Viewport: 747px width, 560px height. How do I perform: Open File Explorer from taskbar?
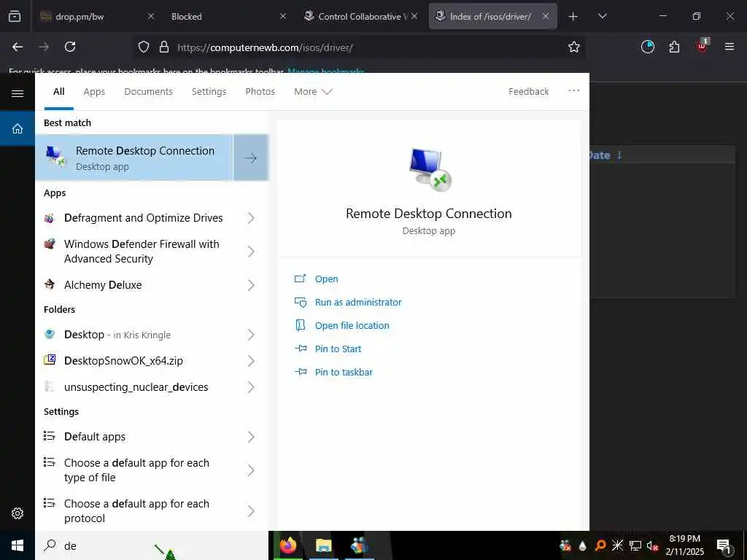[323, 545]
